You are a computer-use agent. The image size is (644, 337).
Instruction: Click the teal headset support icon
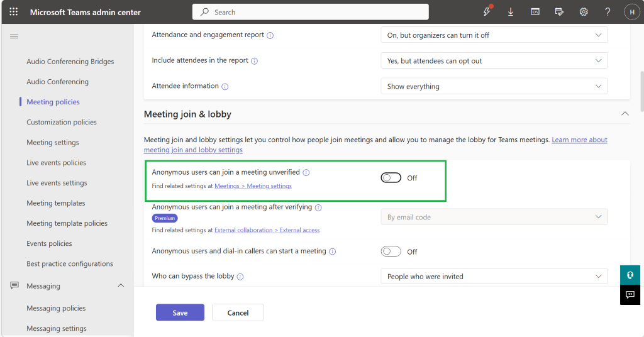[630, 275]
